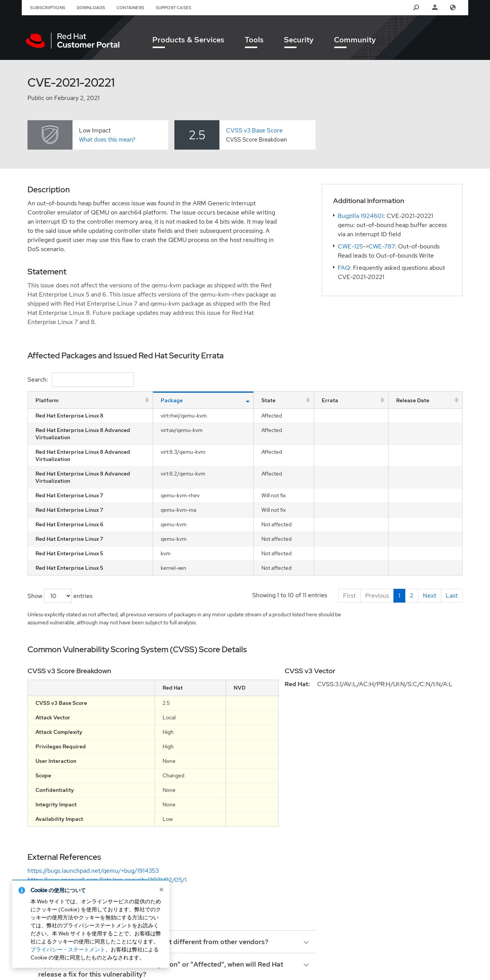Screen dimensions: 490x980
Task: Click the 'Attack Vector' row label
Action: pyautogui.click(x=53, y=717)
